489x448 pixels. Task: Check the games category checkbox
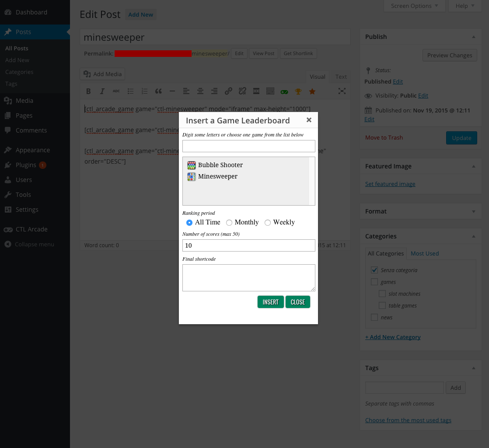click(x=374, y=282)
